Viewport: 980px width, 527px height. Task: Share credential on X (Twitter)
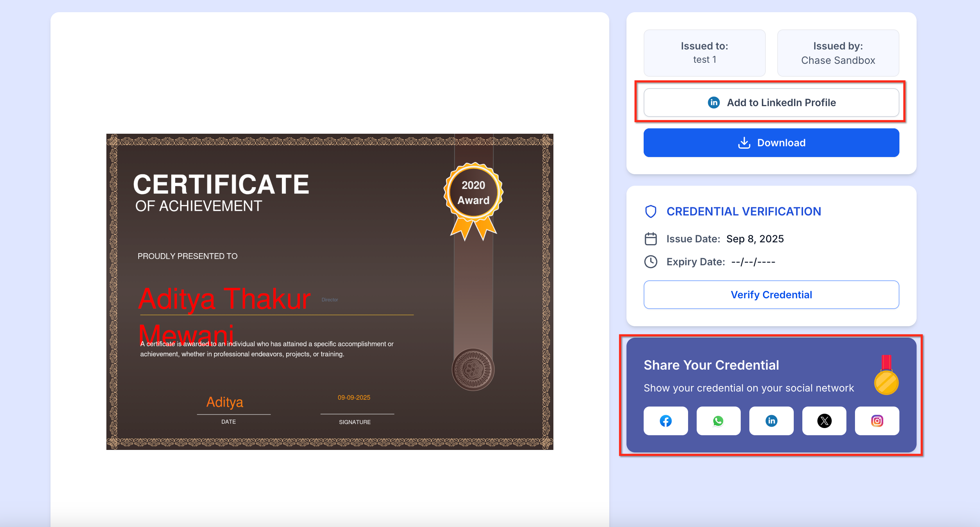(824, 421)
